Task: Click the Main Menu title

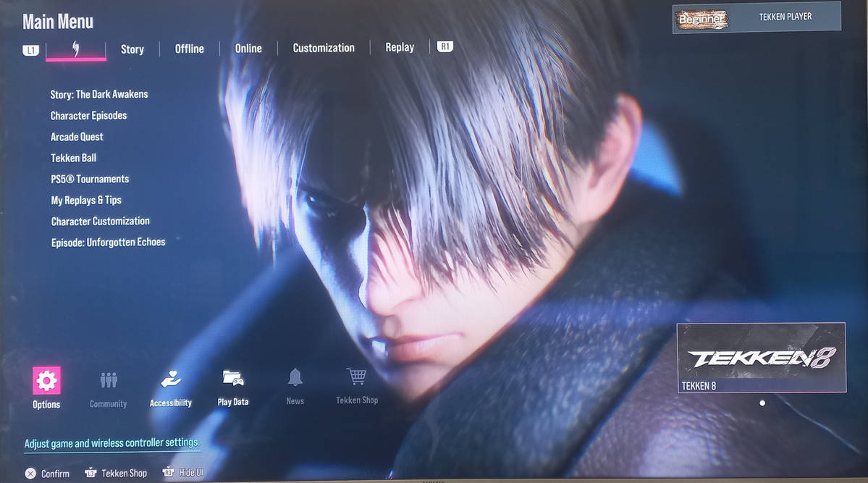Action: click(x=58, y=22)
